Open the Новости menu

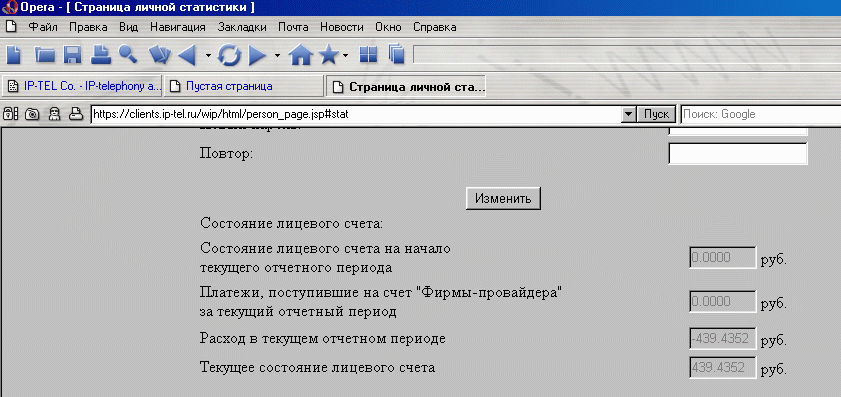tap(342, 27)
